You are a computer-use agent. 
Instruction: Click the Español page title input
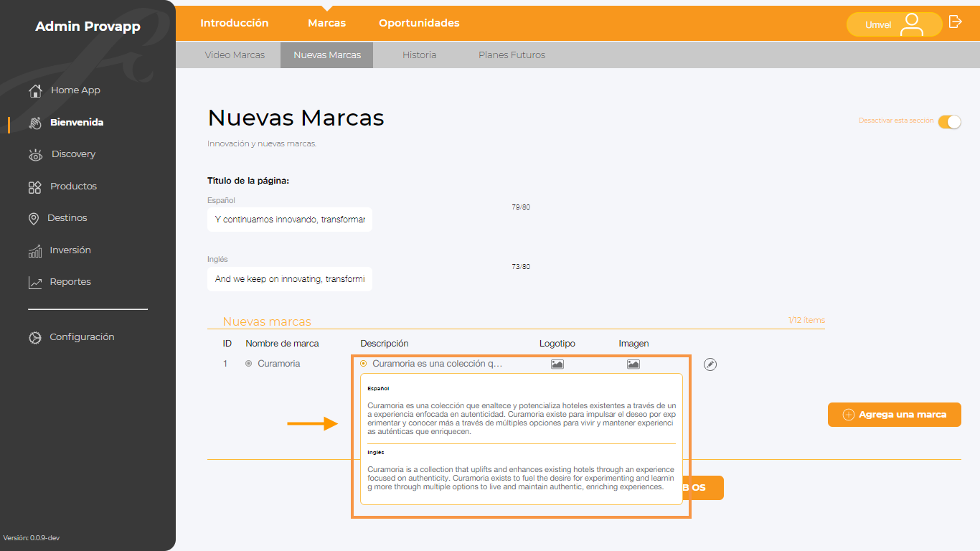(290, 220)
